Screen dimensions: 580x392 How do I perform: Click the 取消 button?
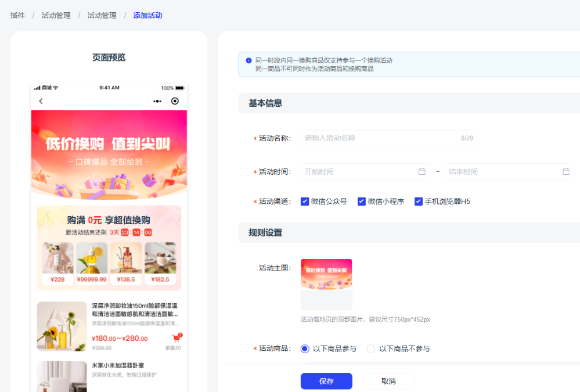pyautogui.click(x=388, y=381)
